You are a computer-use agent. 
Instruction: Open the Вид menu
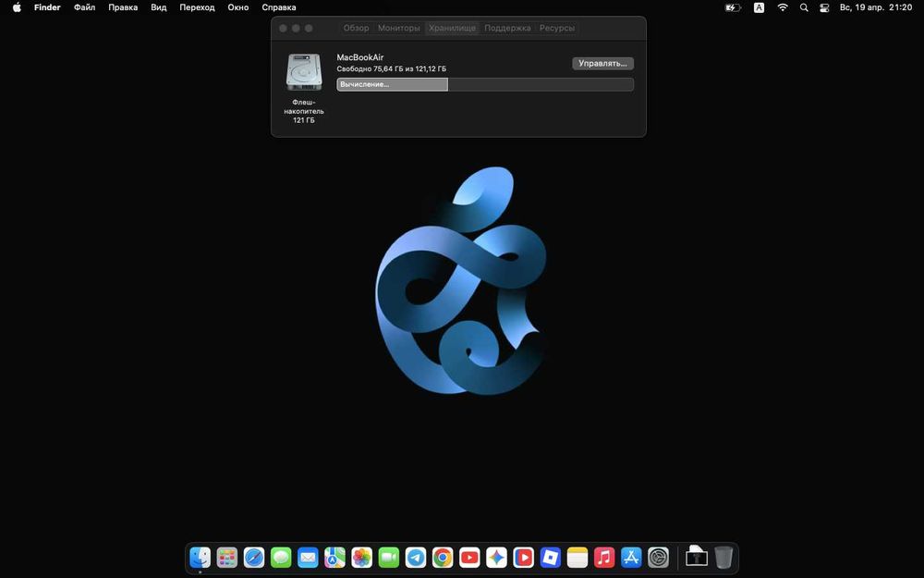pyautogui.click(x=159, y=7)
